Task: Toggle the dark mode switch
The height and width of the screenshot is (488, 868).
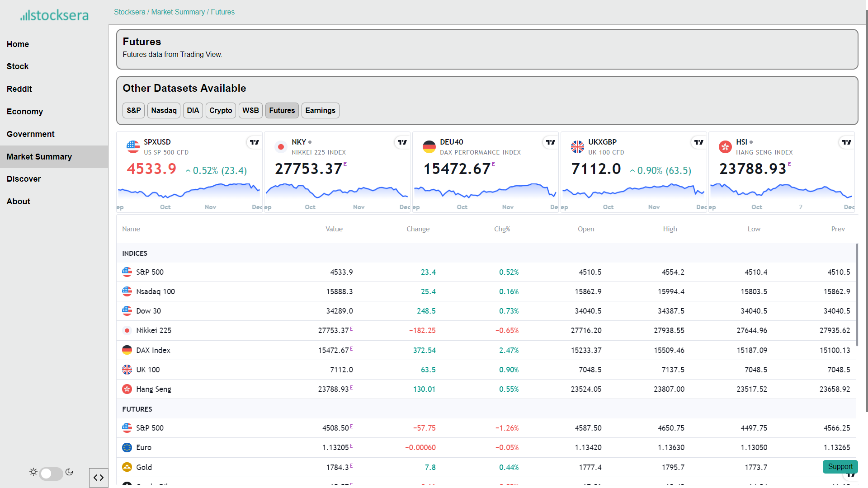Action: 51,473
